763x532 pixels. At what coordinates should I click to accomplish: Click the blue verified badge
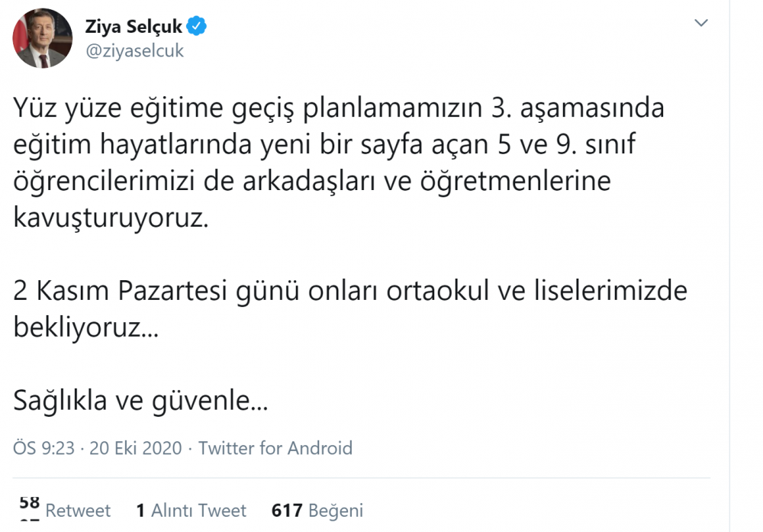click(198, 27)
